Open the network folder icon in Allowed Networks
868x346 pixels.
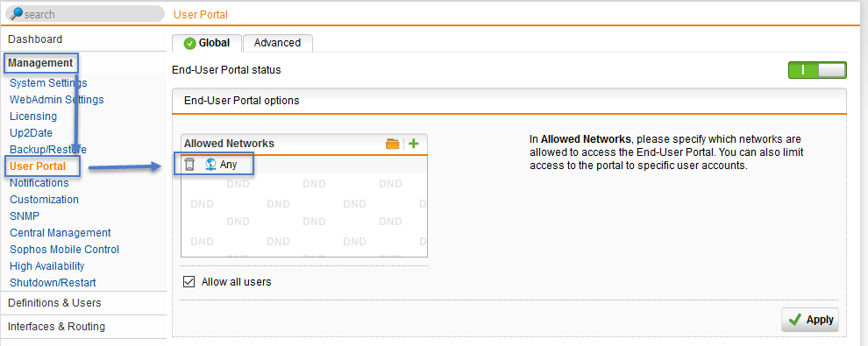(393, 144)
